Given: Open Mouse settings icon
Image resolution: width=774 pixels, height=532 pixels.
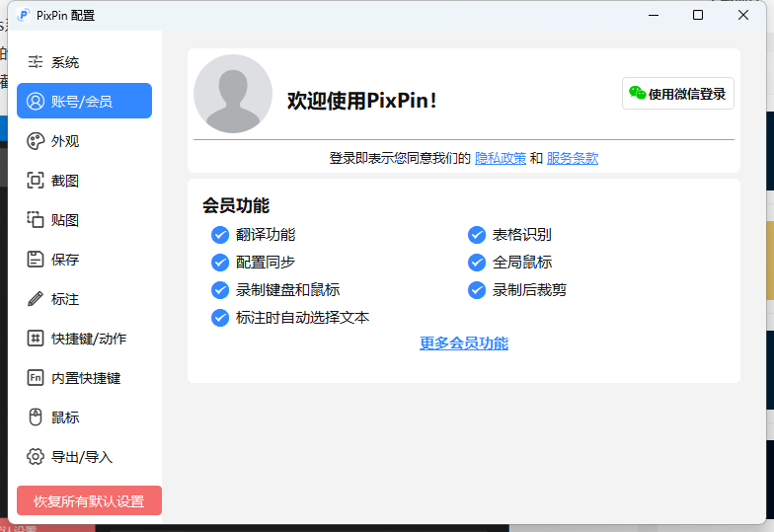Looking at the screenshot, I should [36, 418].
